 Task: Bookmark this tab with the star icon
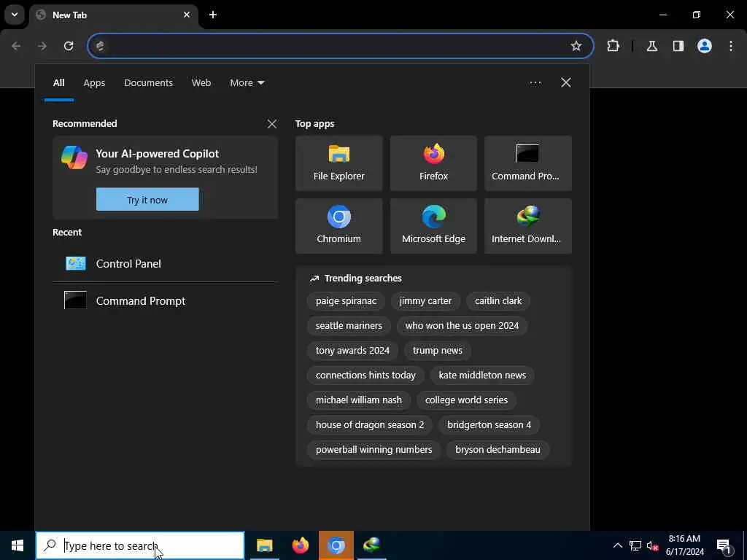(x=576, y=46)
